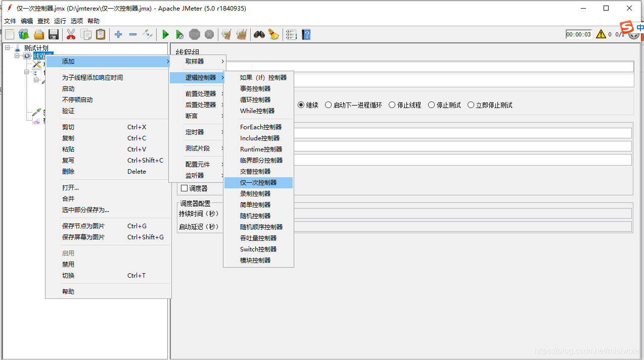Select the 停止测试 radio button
Image resolution: width=644 pixels, height=360 pixels.
[432, 105]
